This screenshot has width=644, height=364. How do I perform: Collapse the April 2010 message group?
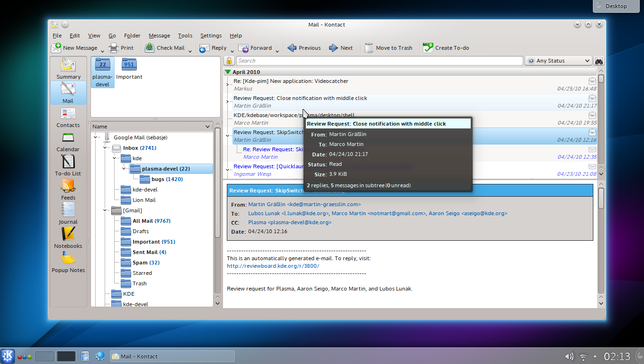(x=228, y=72)
